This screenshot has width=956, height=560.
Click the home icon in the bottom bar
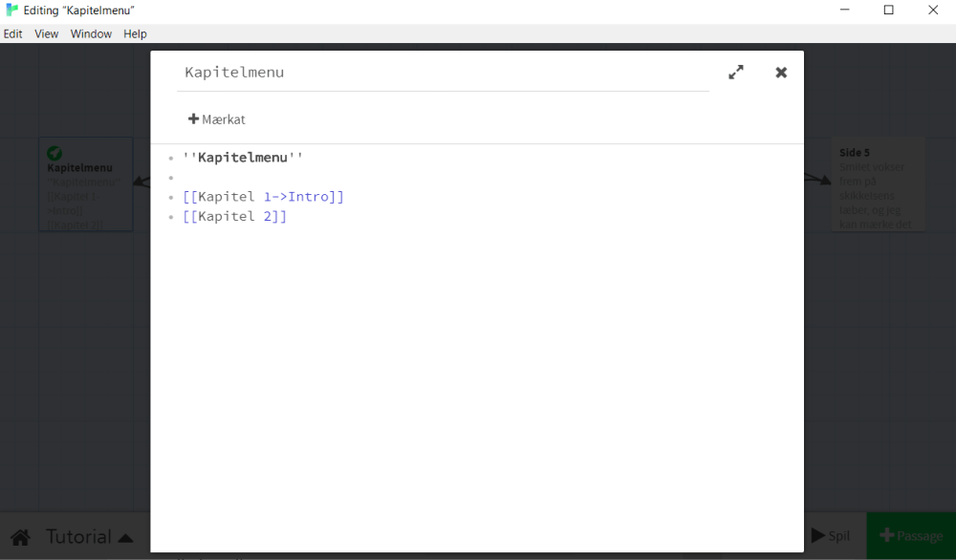coord(19,536)
